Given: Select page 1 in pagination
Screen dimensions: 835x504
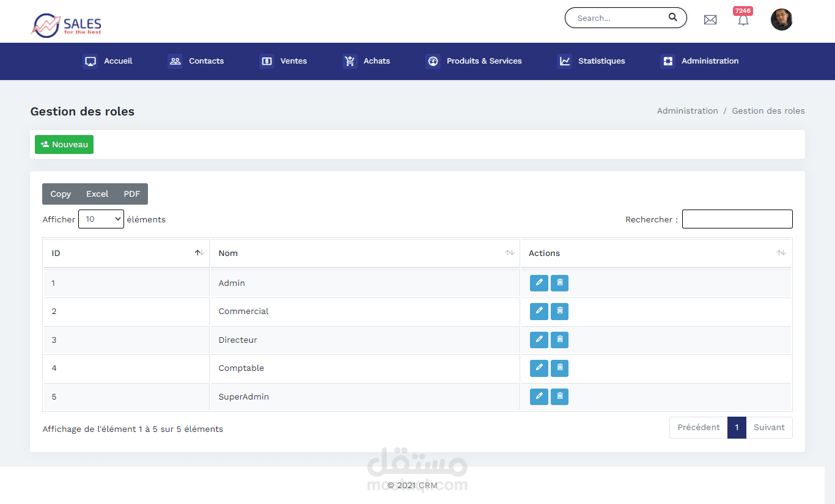Looking at the screenshot, I should [x=737, y=428].
